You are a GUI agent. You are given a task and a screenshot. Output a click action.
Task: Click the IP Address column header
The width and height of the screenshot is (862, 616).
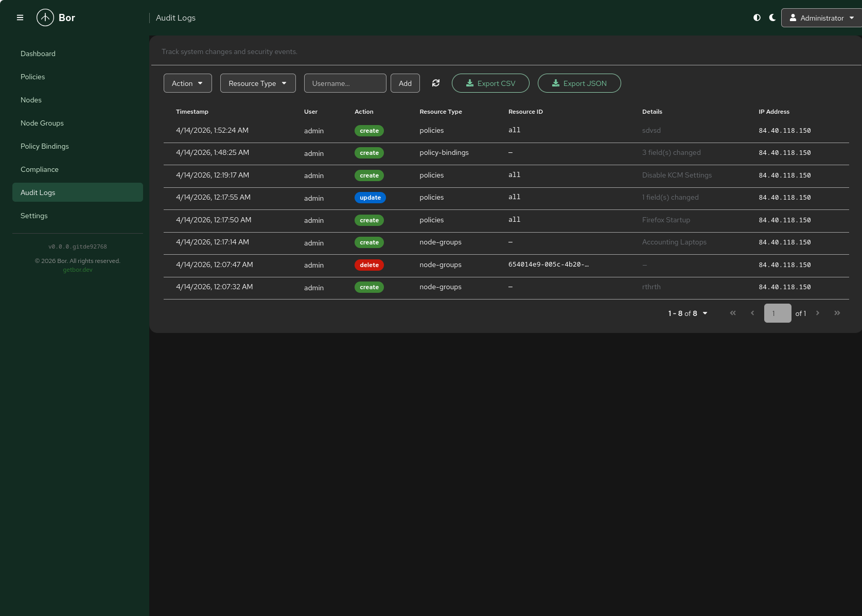pos(774,112)
